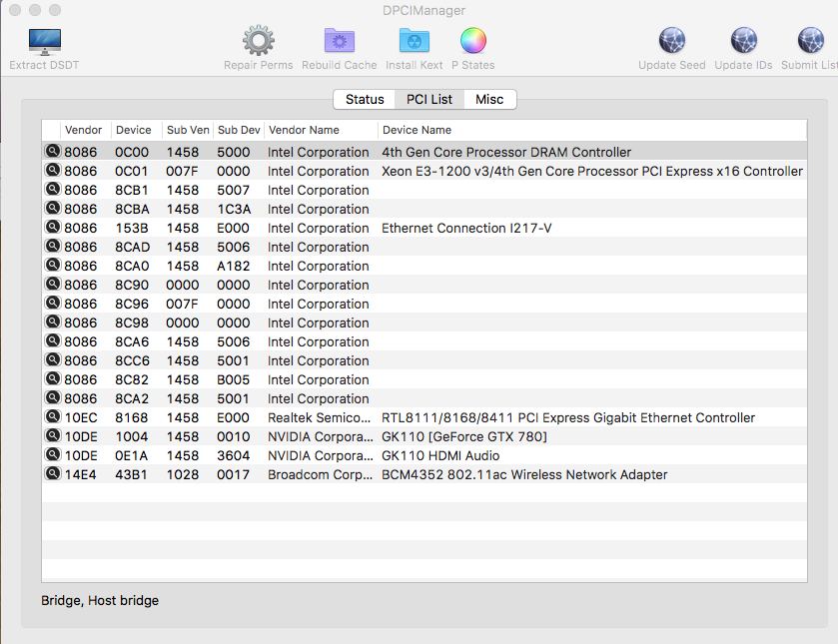Click the Update Seed globe icon
This screenshot has width=838, height=644.
click(671, 42)
